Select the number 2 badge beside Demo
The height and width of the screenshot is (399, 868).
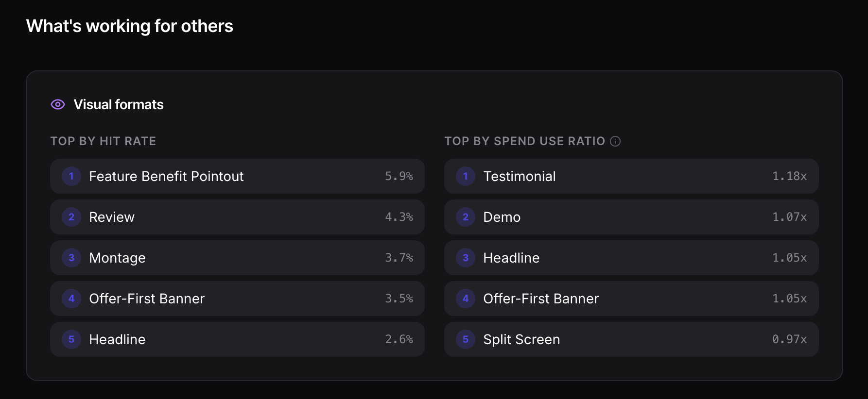pos(465,217)
